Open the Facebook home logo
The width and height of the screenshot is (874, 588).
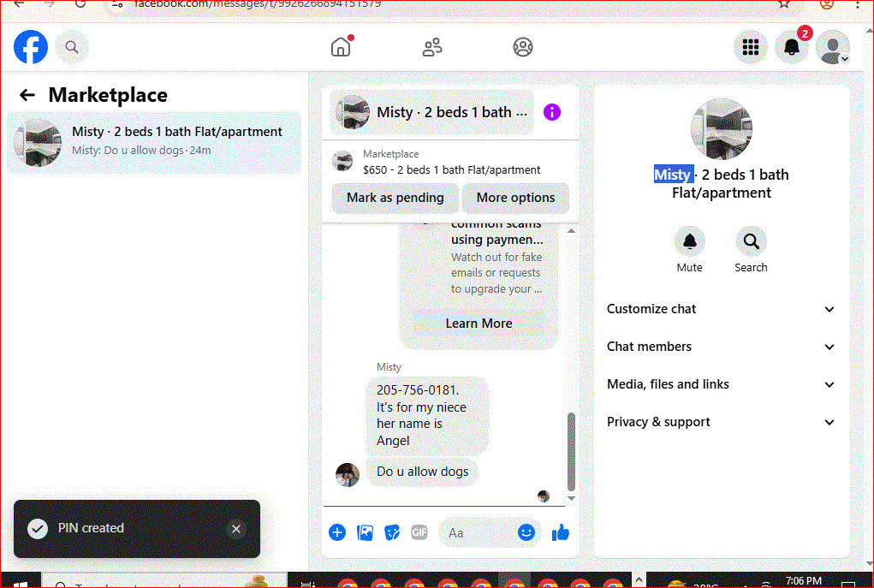31,47
